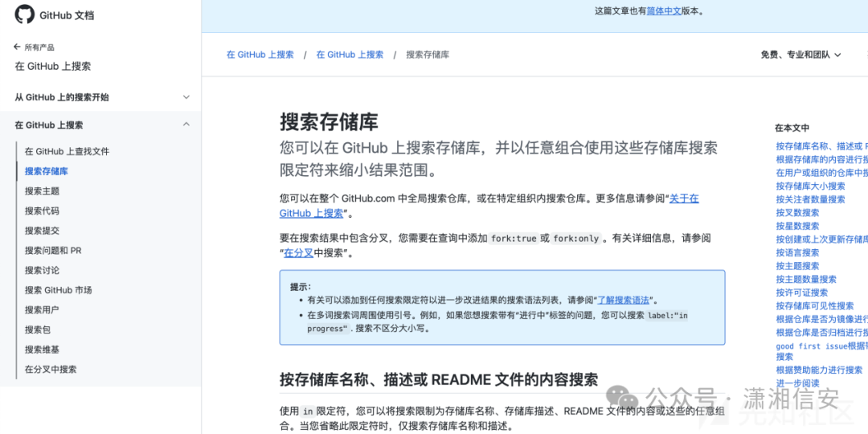Jump to 按叉数搜索 in contents

pyautogui.click(x=798, y=212)
